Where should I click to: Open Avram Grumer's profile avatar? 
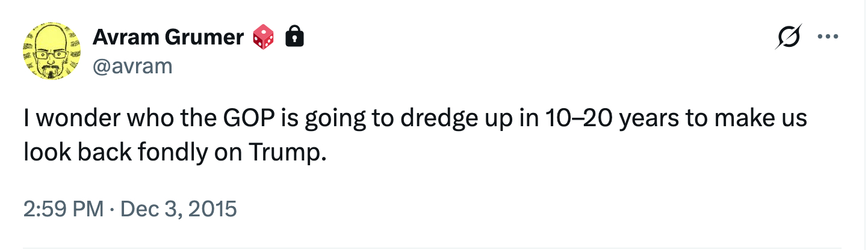click(51, 50)
